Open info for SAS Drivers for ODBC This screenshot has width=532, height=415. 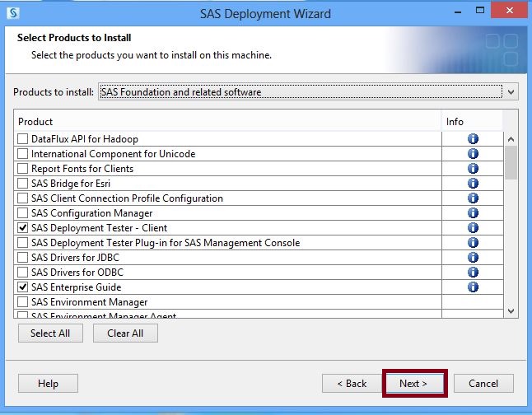coord(473,273)
